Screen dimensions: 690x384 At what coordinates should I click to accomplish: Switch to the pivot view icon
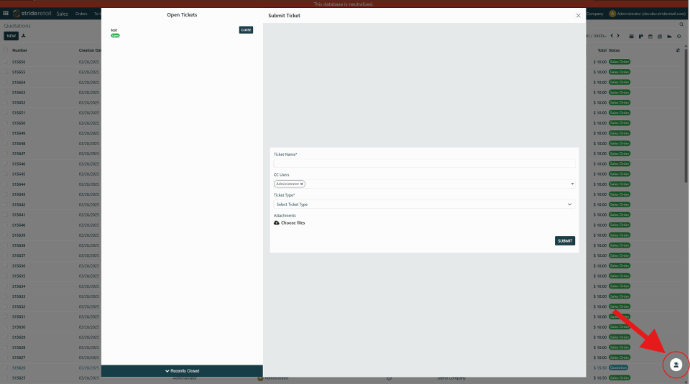coord(660,37)
